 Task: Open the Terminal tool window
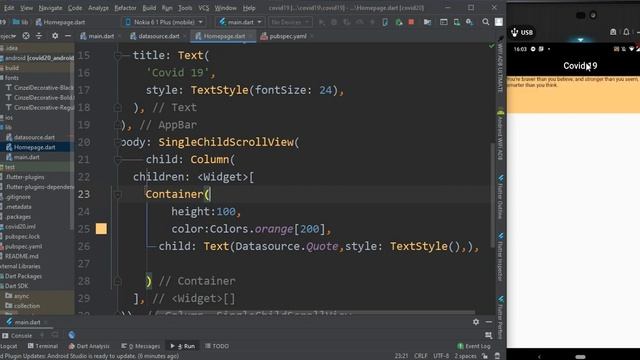point(42,346)
